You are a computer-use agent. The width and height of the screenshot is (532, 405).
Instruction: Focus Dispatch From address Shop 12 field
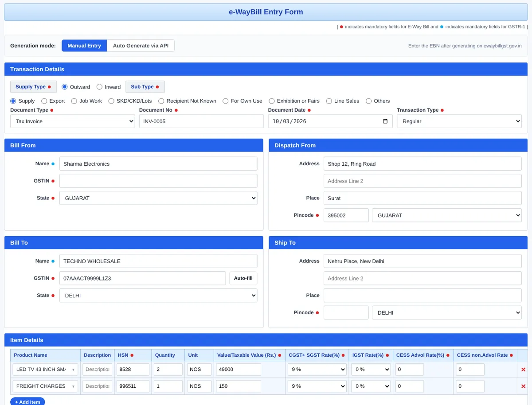click(x=422, y=164)
